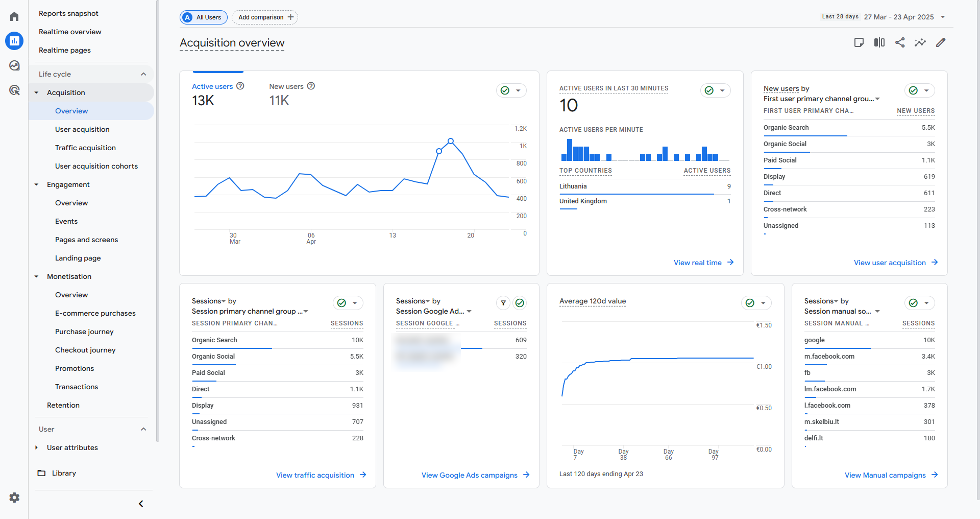Open the Explore icon in left rail
The height and width of the screenshot is (519, 980).
14,65
